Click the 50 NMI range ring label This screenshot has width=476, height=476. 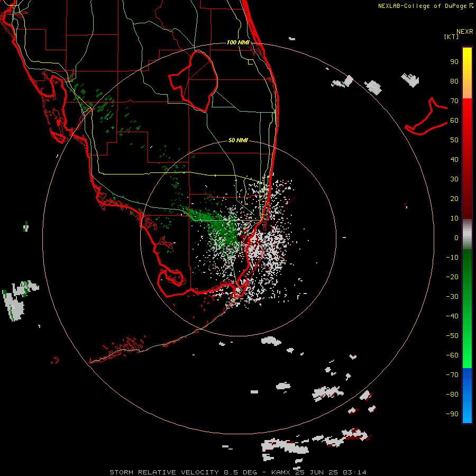[238, 140]
